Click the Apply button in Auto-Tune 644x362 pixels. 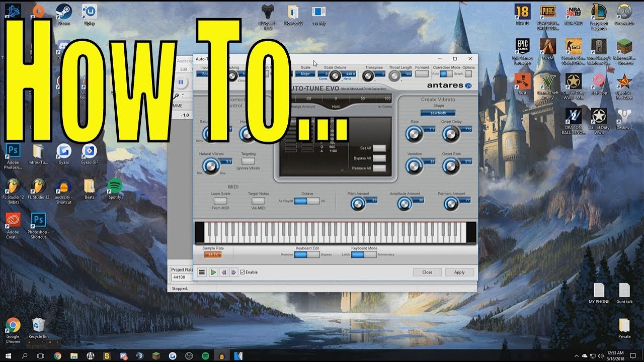click(x=459, y=272)
